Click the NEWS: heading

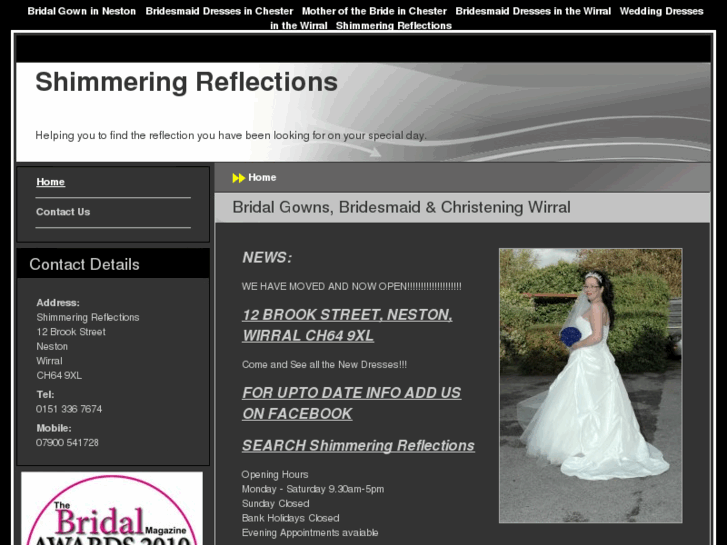pyautogui.click(x=267, y=257)
